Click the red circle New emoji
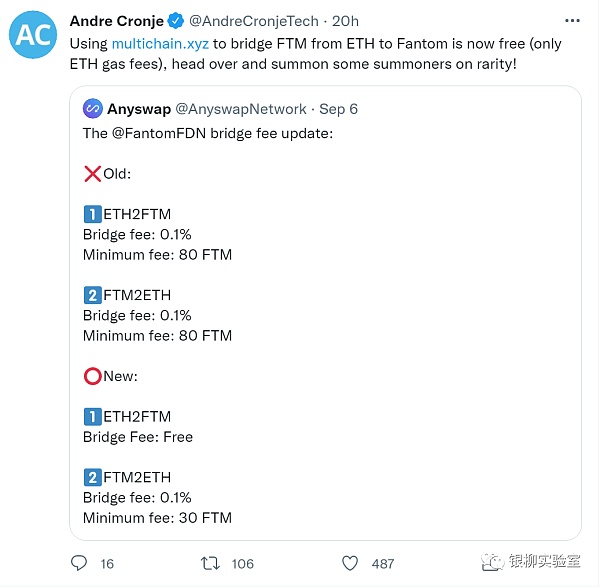This screenshot has height=587, width=600. pyautogui.click(x=92, y=376)
